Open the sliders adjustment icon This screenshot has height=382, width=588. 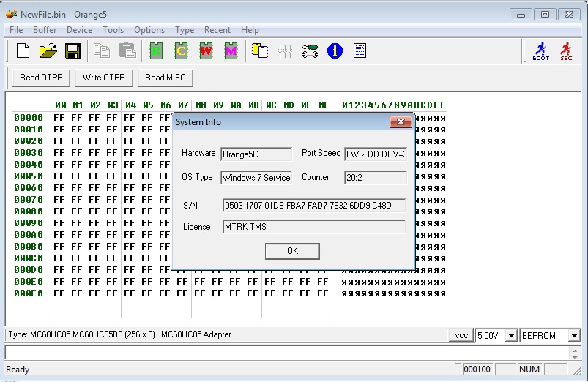pyautogui.click(x=285, y=50)
